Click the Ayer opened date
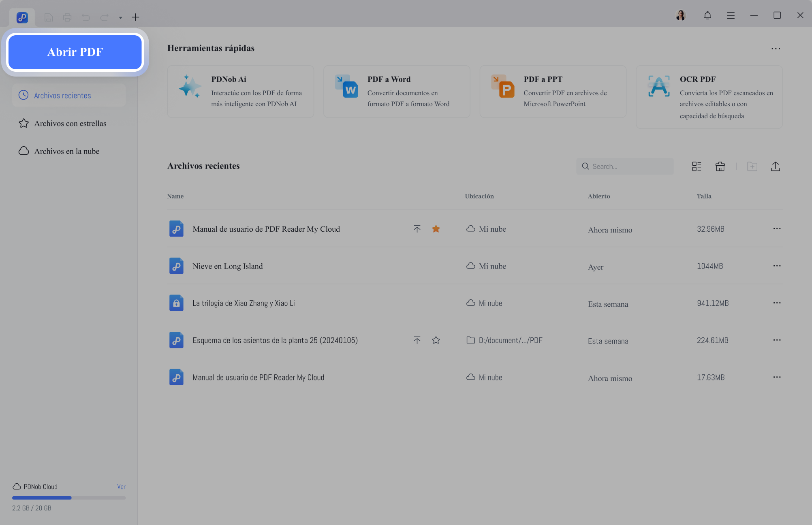This screenshot has width=812, height=525. (x=596, y=267)
